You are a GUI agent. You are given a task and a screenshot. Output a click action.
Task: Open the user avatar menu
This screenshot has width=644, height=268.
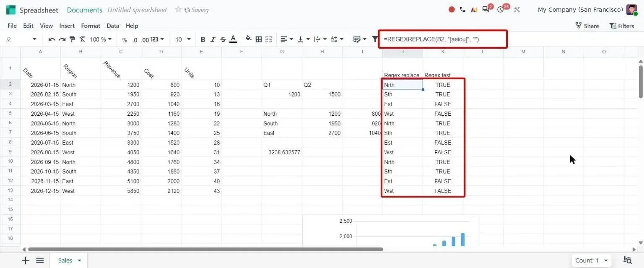[632, 10]
